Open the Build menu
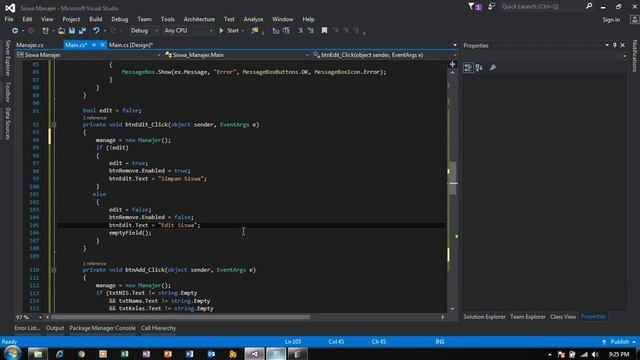640x360 pixels. tap(96, 19)
